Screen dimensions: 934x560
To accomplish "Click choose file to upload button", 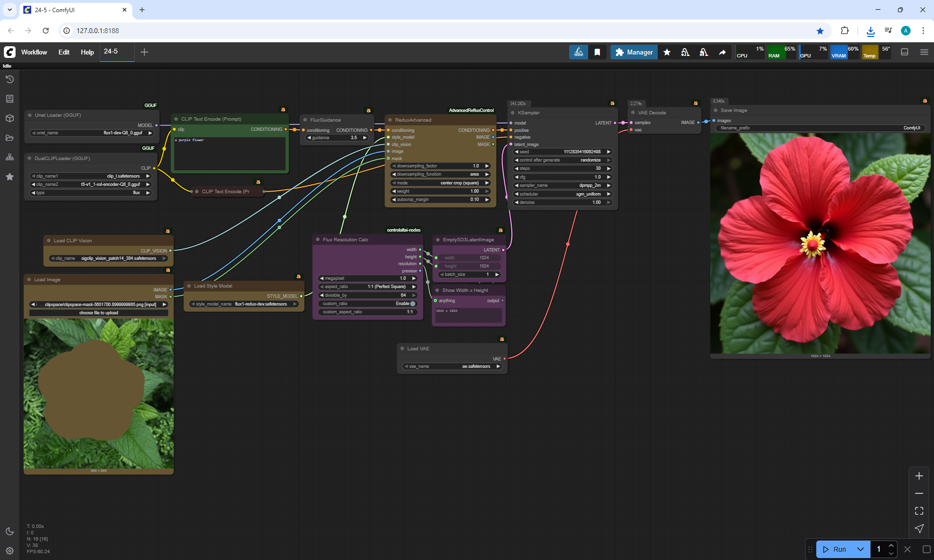I will [99, 313].
